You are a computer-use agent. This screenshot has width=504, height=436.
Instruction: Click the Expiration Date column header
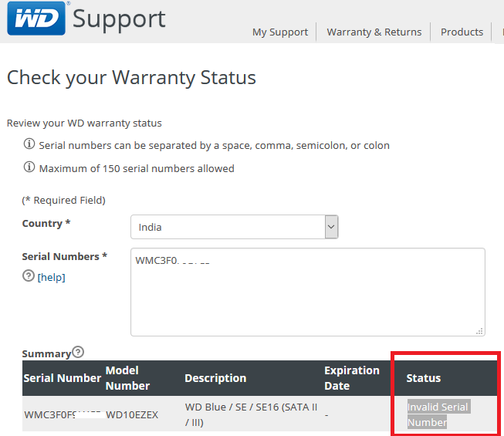tap(352, 378)
